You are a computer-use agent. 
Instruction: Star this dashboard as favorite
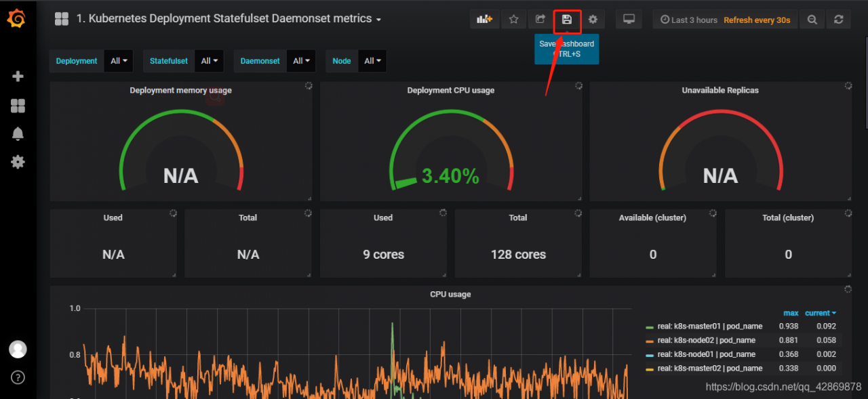[x=513, y=20]
